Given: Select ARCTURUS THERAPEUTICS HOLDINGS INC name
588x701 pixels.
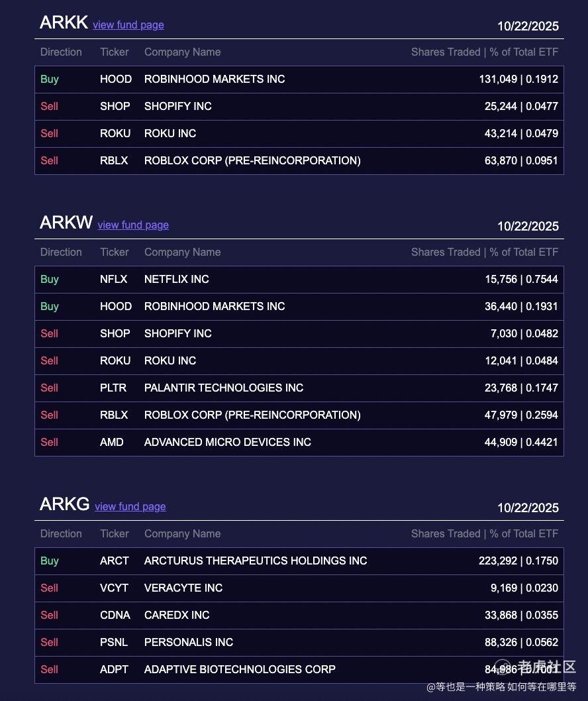Looking at the screenshot, I should (x=256, y=561).
